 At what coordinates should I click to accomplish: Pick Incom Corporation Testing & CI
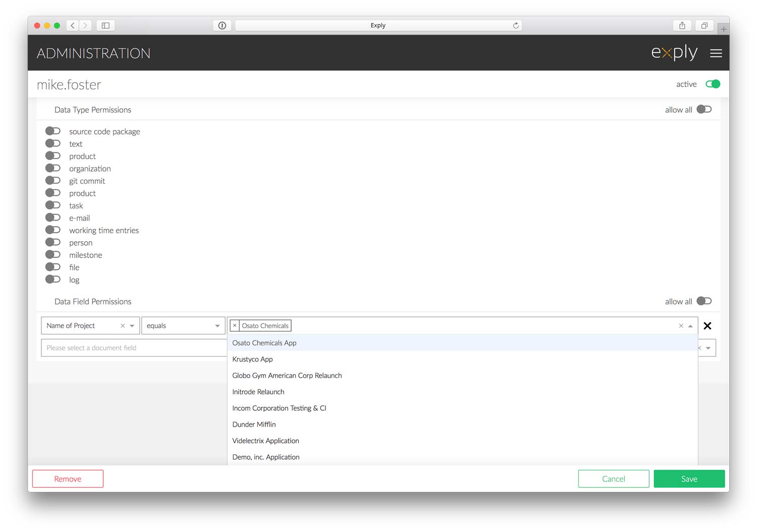[x=462, y=408]
